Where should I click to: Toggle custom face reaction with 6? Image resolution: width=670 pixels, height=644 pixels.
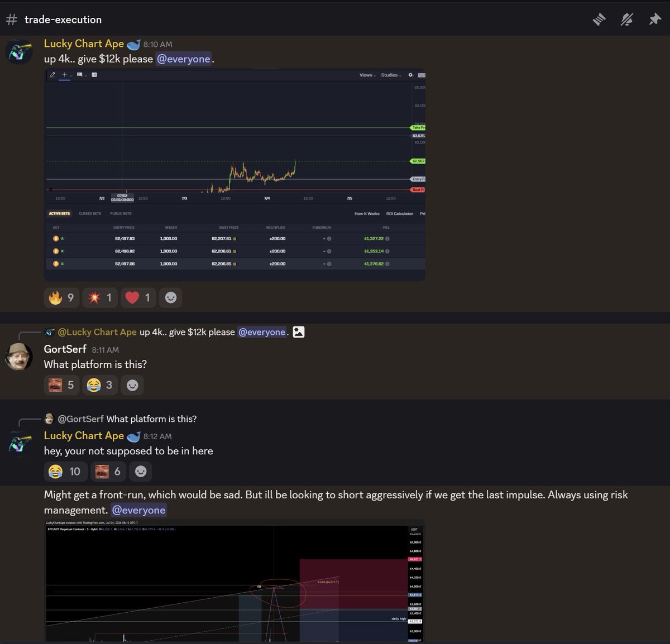click(108, 472)
